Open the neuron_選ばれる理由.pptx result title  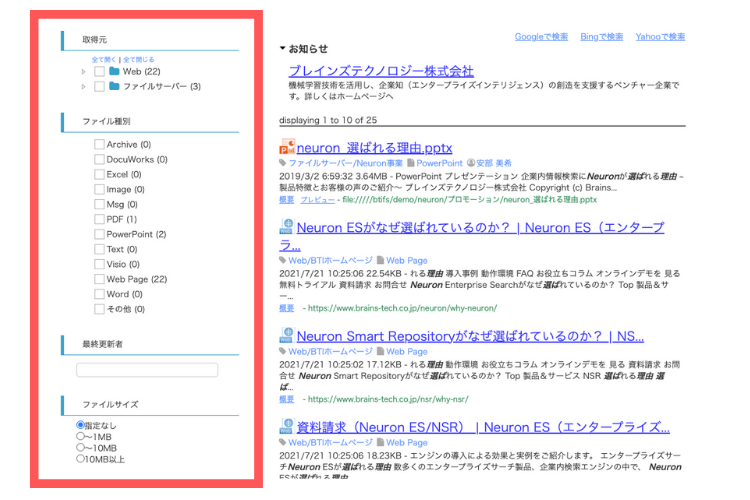tap(375, 147)
